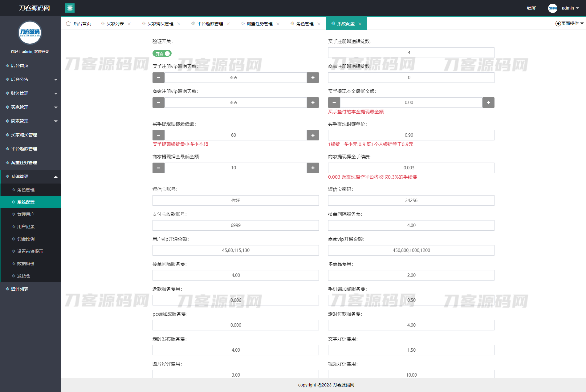Switch to the 平台返款管理 tab
586x392 pixels.
click(x=210, y=24)
